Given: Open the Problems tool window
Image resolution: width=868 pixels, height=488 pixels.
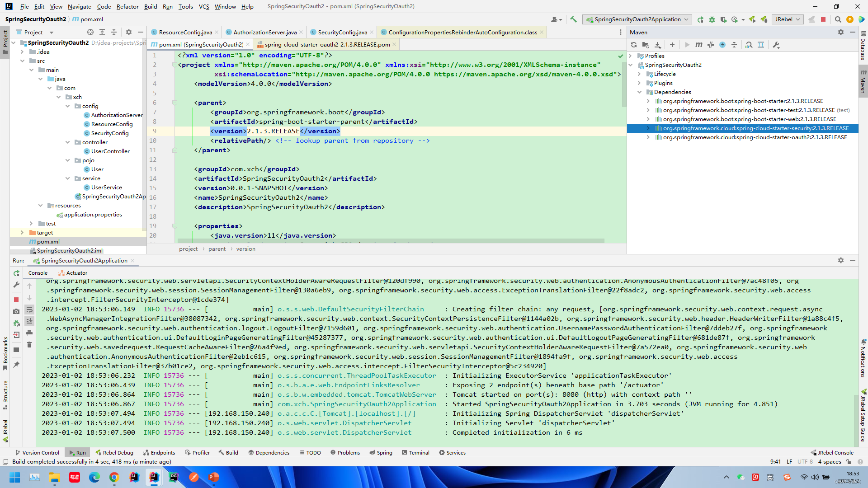Looking at the screenshot, I should pos(345,453).
